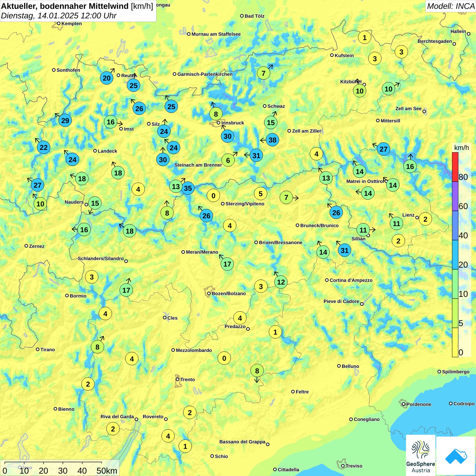
Task: Select the 15 marker below Schwaz
Action: tap(271, 122)
